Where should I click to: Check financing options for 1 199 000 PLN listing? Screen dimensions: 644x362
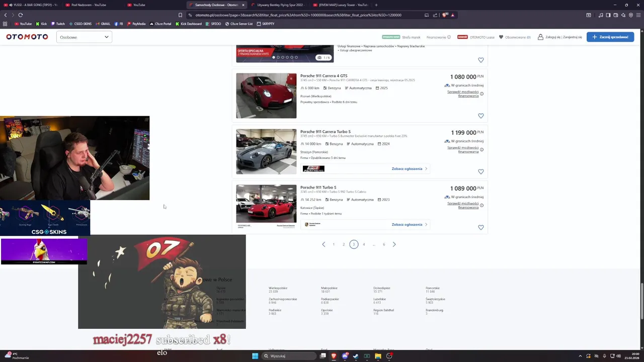click(x=463, y=150)
